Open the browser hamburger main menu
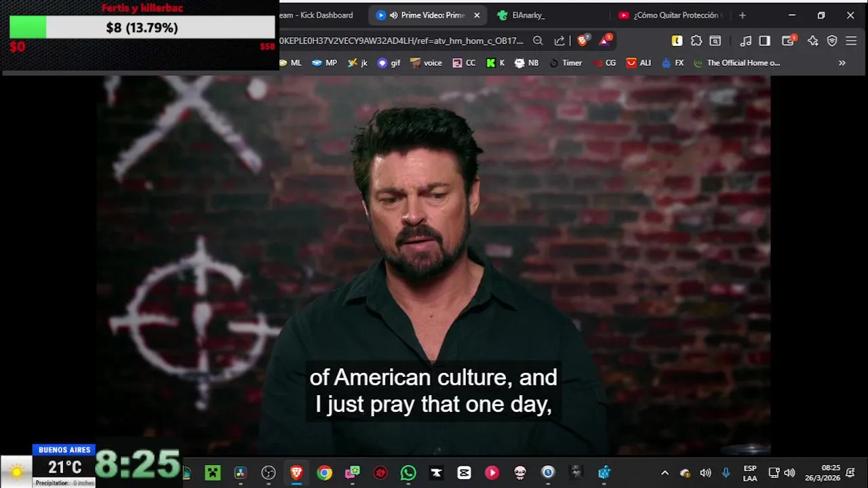The width and height of the screenshot is (868, 488). [x=851, y=41]
